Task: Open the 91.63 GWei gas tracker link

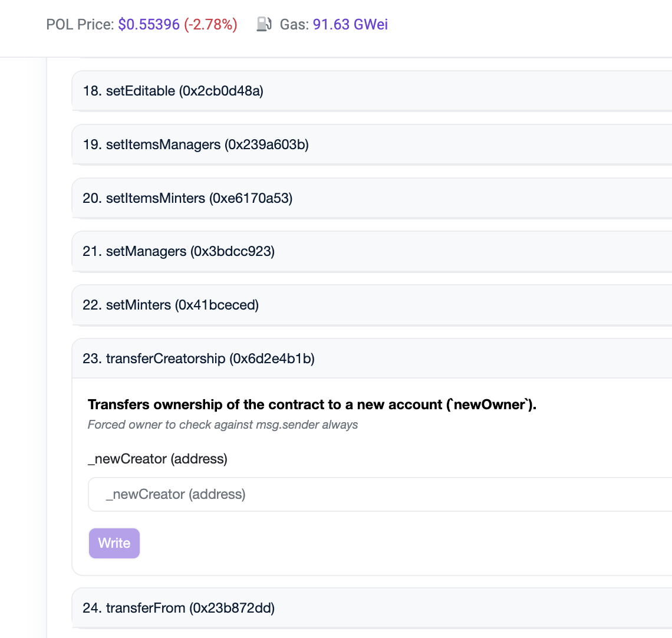Action: pyautogui.click(x=350, y=24)
